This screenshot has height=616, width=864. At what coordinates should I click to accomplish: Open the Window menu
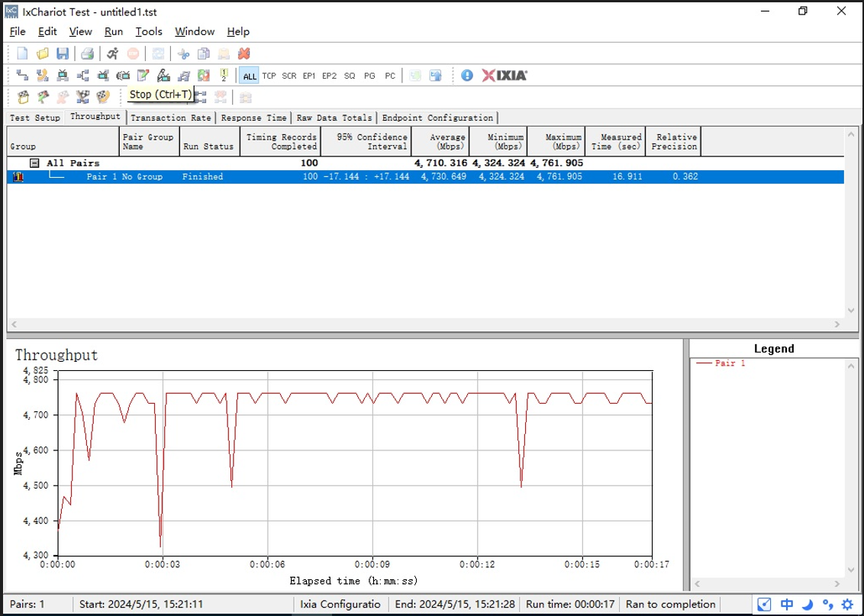195,31
